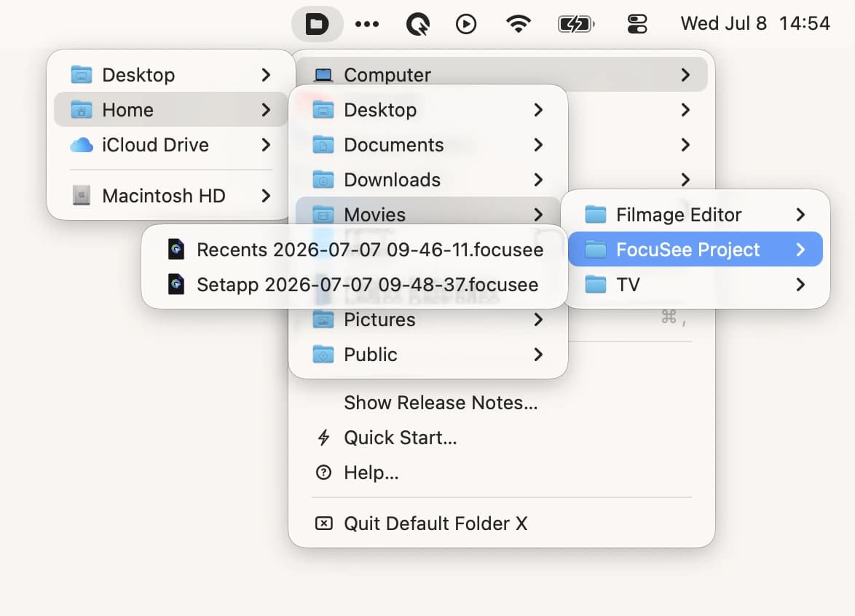Image resolution: width=855 pixels, height=616 pixels.
Task: Expand the Documents submenu chevron
Action: (538, 144)
